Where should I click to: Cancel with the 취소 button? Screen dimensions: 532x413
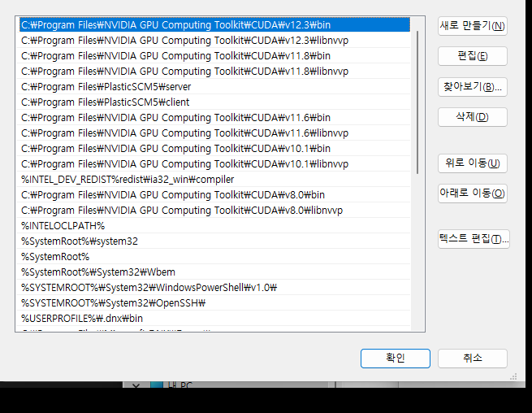pyautogui.click(x=472, y=359)
